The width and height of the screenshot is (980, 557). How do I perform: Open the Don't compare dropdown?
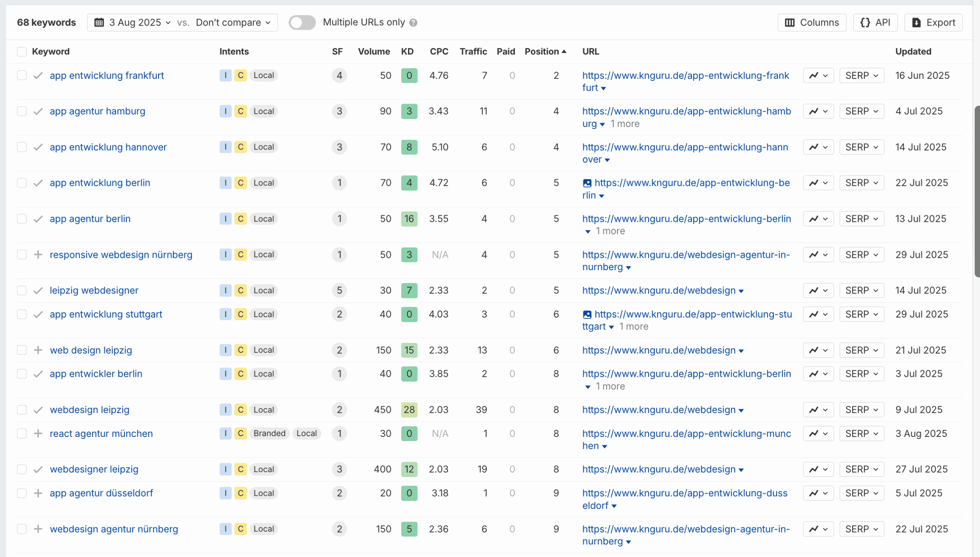coord(232,22)
